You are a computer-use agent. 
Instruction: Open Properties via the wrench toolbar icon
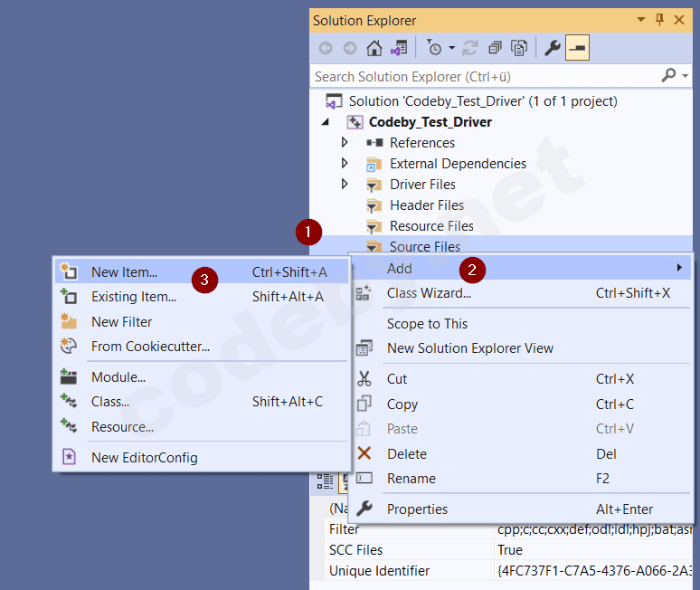pyautogui.click(x=553, y=49)
